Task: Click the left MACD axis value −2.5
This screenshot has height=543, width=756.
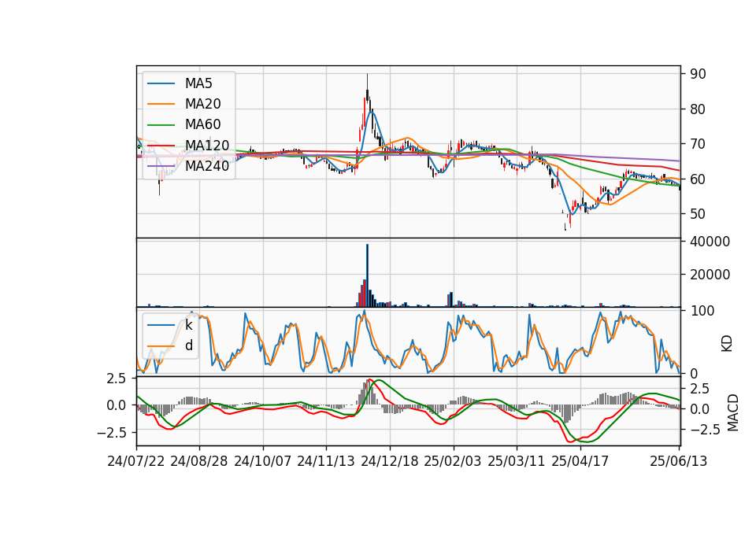Action: click(111, 433)
